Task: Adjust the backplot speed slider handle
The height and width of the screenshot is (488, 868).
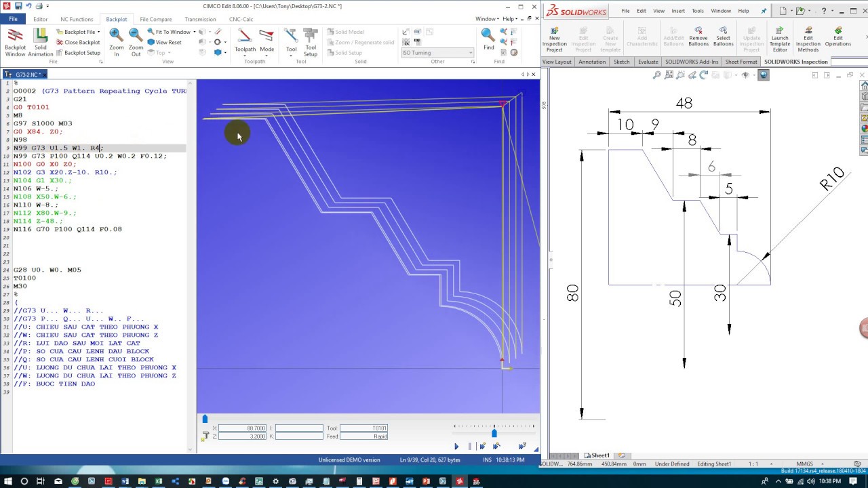Action: tap(494, 433)
